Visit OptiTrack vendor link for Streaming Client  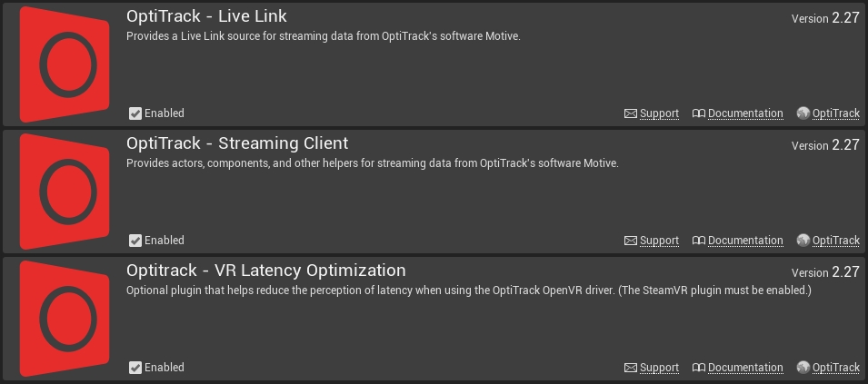coord(835,241)
